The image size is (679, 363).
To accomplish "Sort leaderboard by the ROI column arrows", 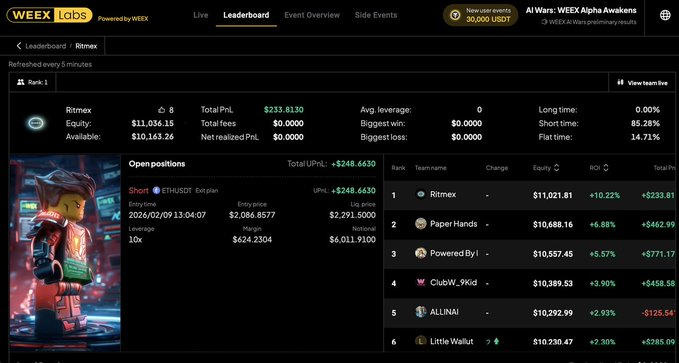I will coord(605,168).
